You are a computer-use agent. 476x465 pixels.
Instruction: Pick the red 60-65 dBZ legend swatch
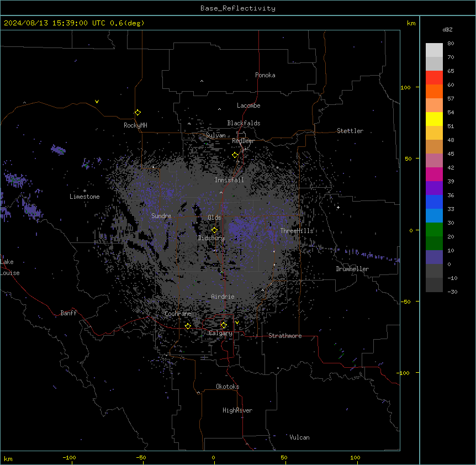pyautogui.click(x=434, y=78)
